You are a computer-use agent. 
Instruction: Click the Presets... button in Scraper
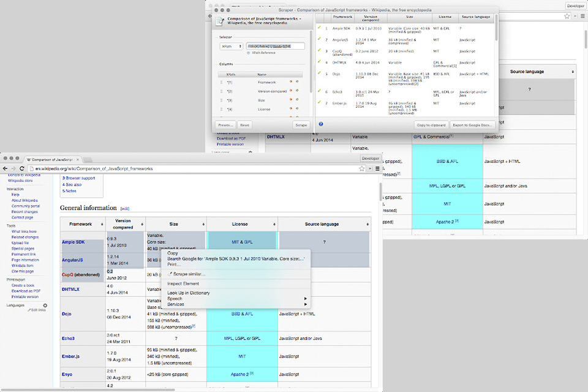tap(225, 125)
